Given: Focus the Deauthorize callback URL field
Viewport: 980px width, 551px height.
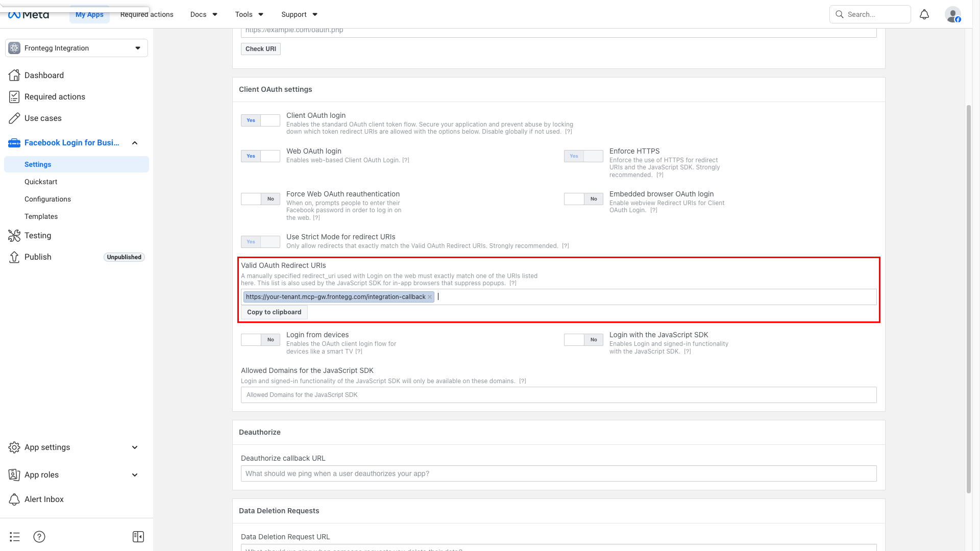Looking at the screenshot, I should pos(559,473).
